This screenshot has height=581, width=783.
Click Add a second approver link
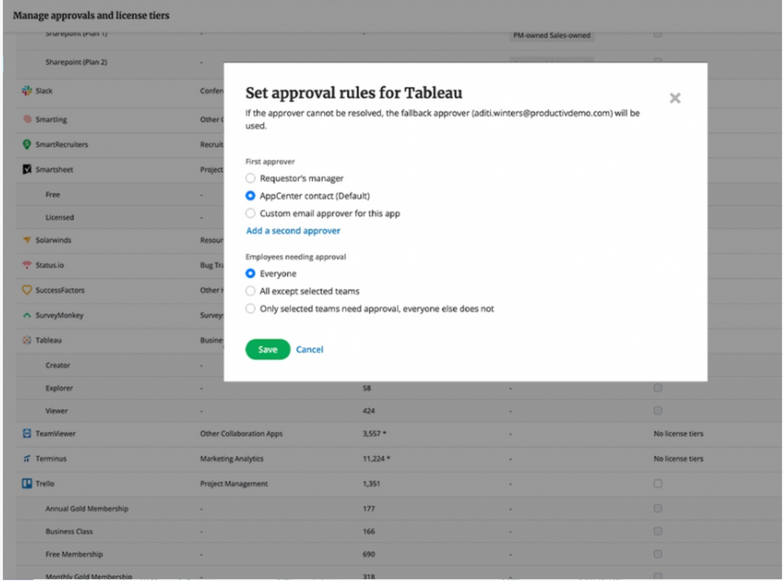point(293,231)
